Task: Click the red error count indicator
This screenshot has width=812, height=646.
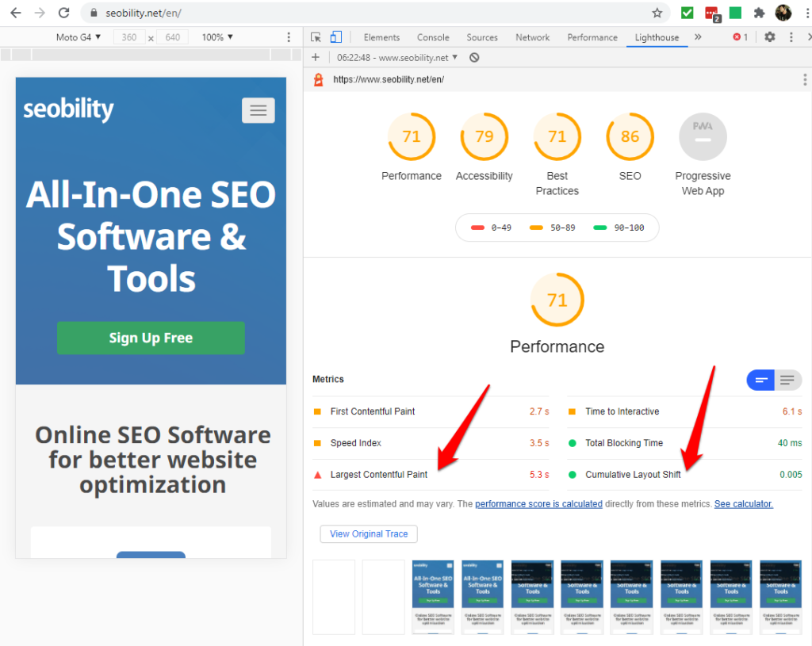Action: coord(741,37)
